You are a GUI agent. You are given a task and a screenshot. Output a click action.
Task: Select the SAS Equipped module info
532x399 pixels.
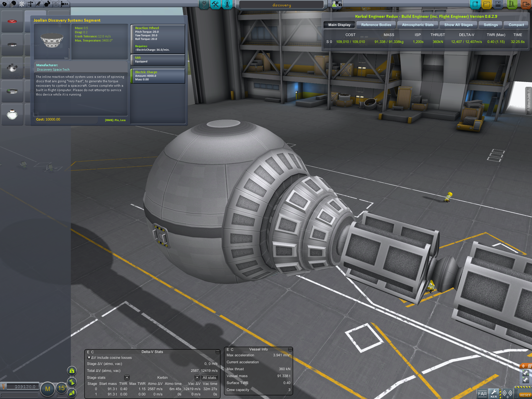(158, 60)
